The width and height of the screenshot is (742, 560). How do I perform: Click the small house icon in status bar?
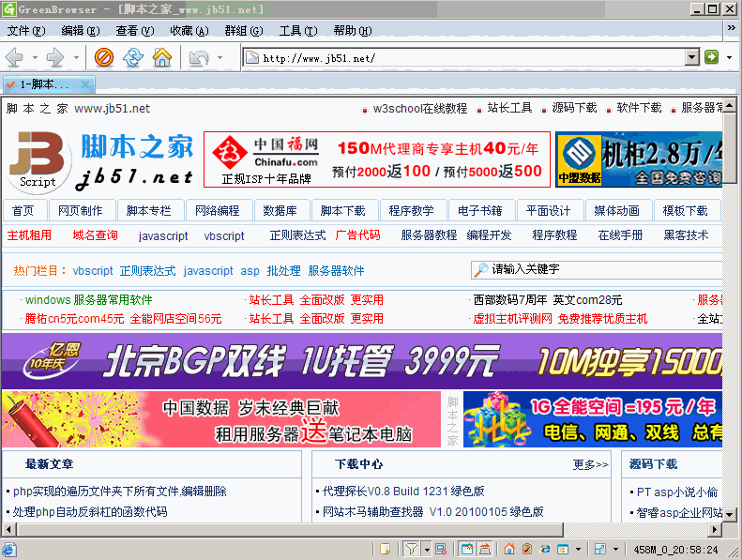509,549
